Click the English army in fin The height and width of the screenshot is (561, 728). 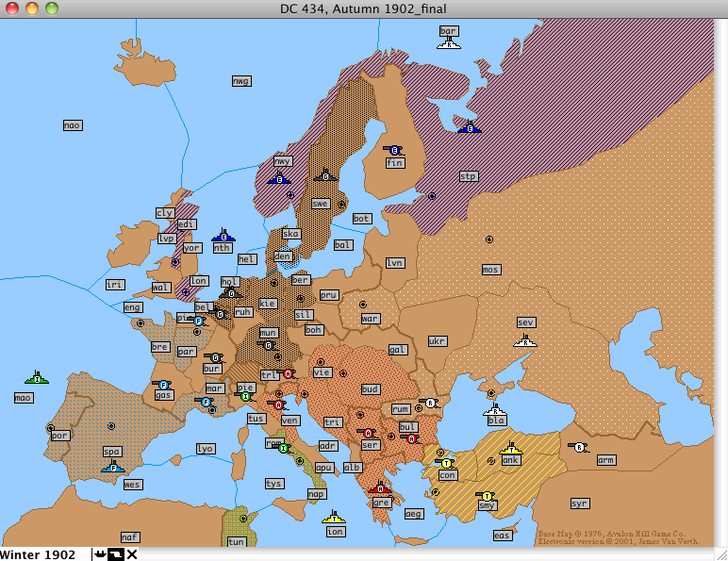(394, 151)
